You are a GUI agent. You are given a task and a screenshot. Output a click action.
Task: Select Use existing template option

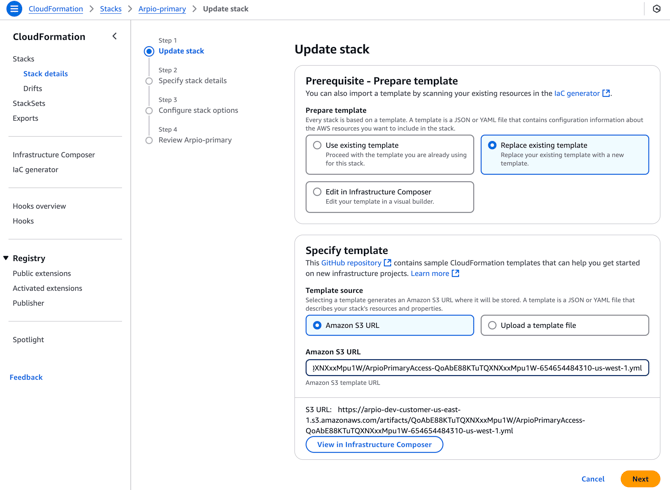(x=318, y=146)
